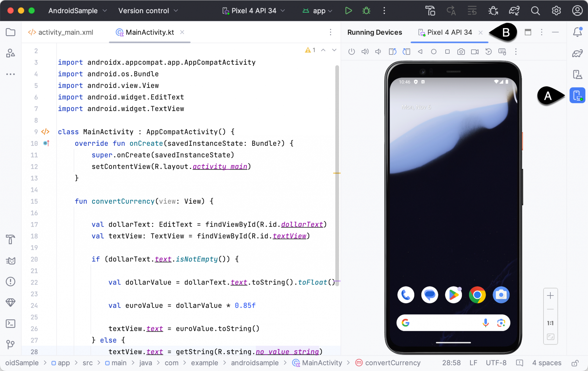Take a screenshot of the emulator screen
Screen dimensions: 588x371
461,52
